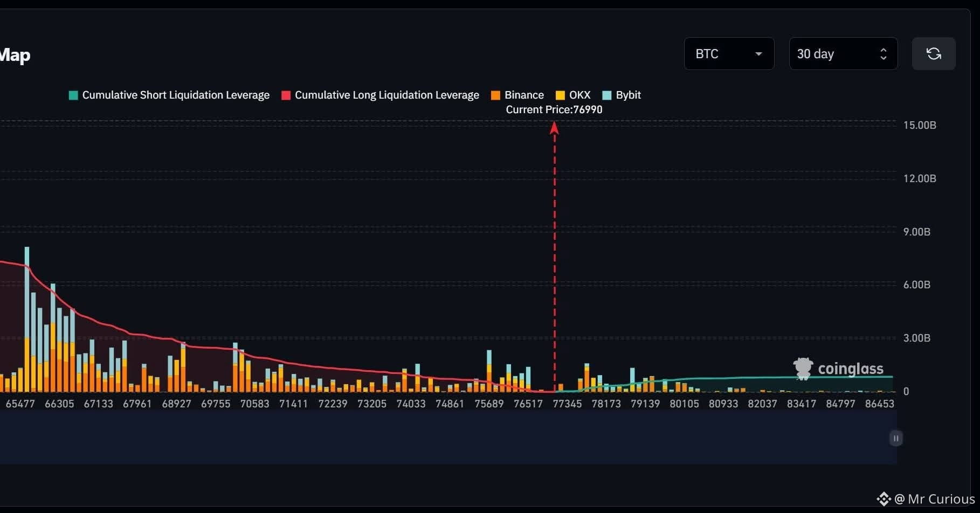Click the 74861 price axis label
Screen dimensions: 980x513
coord(450,404)
